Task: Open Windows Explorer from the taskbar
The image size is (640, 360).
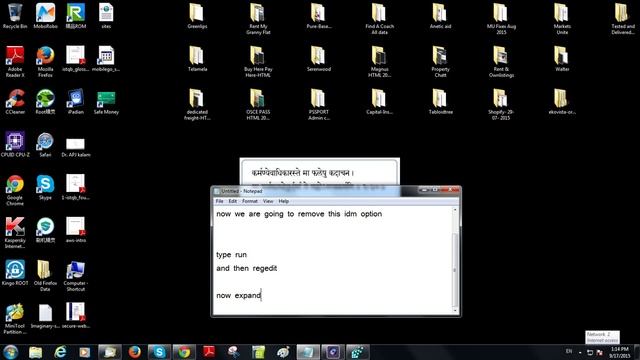Action: point(36,352)
